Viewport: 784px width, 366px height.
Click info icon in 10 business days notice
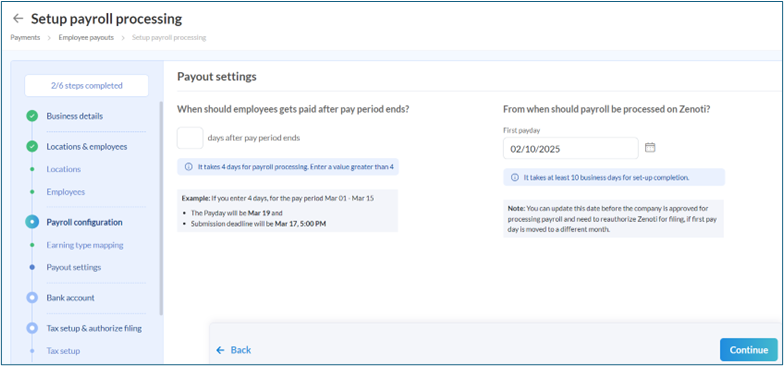pyautogui.click(x=514, y=178)
